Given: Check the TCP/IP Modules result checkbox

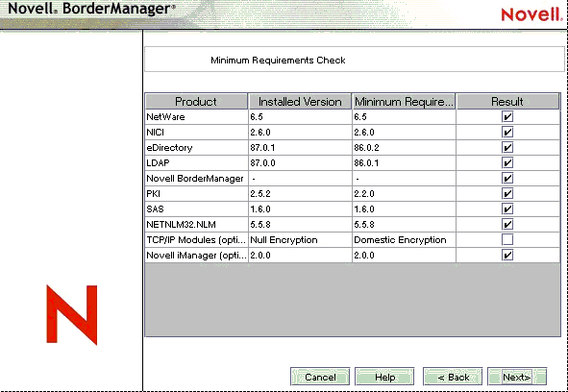Looking at the screenshot, I should click(507, 239).
